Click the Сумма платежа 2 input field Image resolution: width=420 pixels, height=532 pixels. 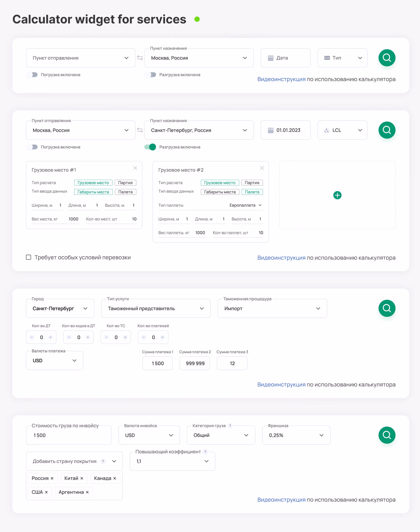click(195, 363)
